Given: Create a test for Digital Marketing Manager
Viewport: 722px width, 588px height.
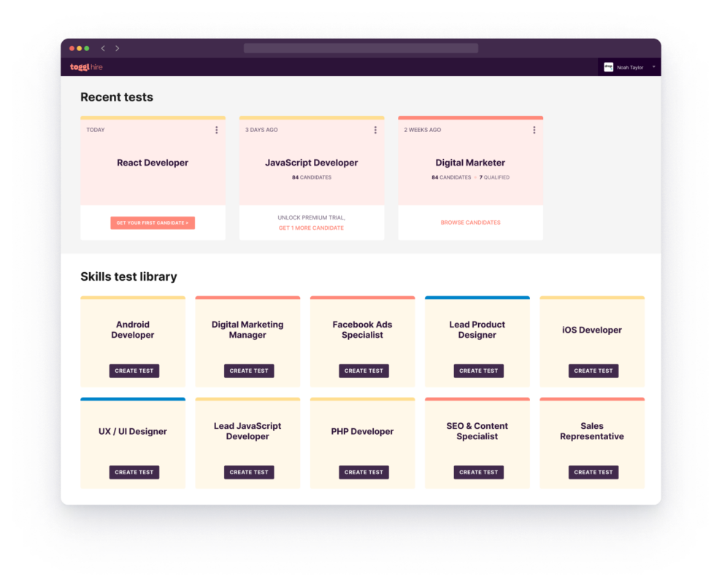Looking at the screenshot, I should tap(248, 371).
